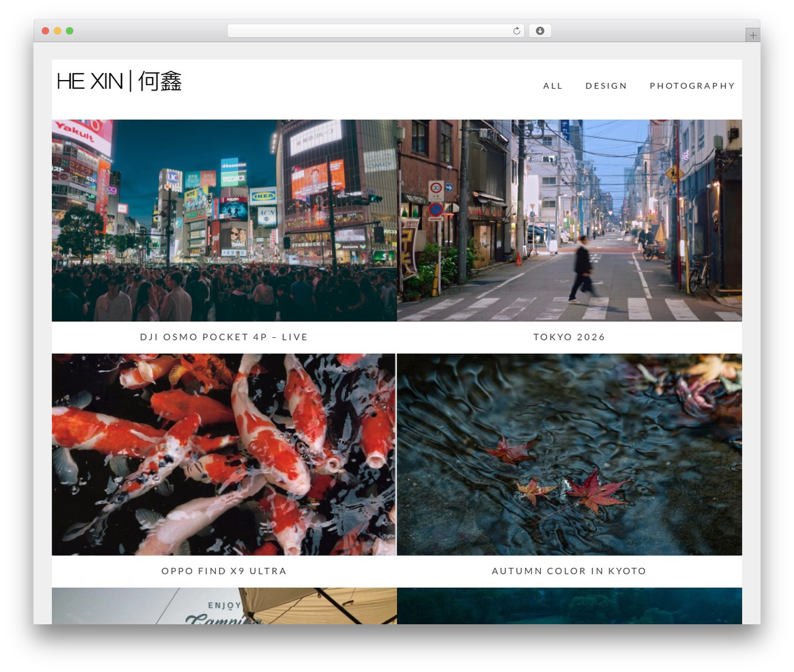Open a new tab with plus button
The height and width of the screenshot is (672, 794).
pyautogui.click(x=752, y=35)
